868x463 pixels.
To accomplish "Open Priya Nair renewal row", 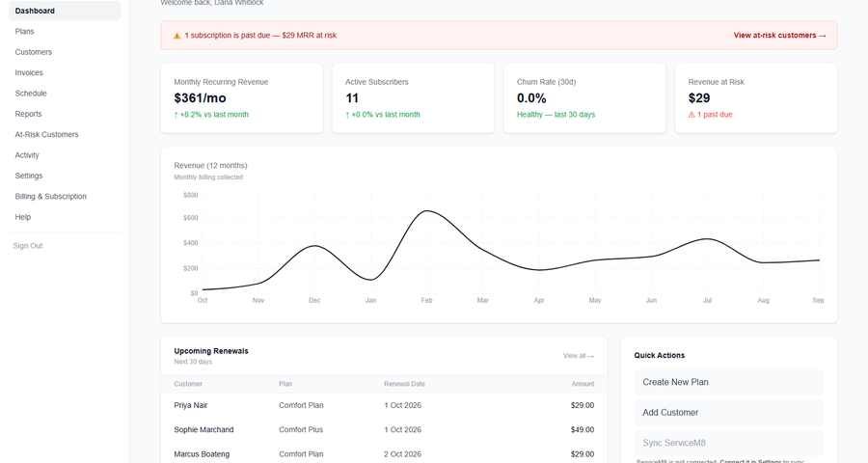I will coord(384,405).
